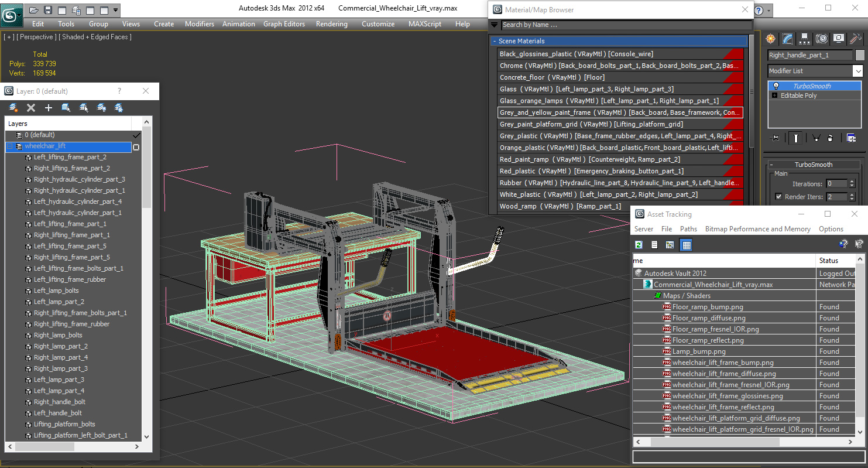This screenshot has height=468, width=868.
Task: Open the Utilities hammer panel tab
Action: click(856, 39)
